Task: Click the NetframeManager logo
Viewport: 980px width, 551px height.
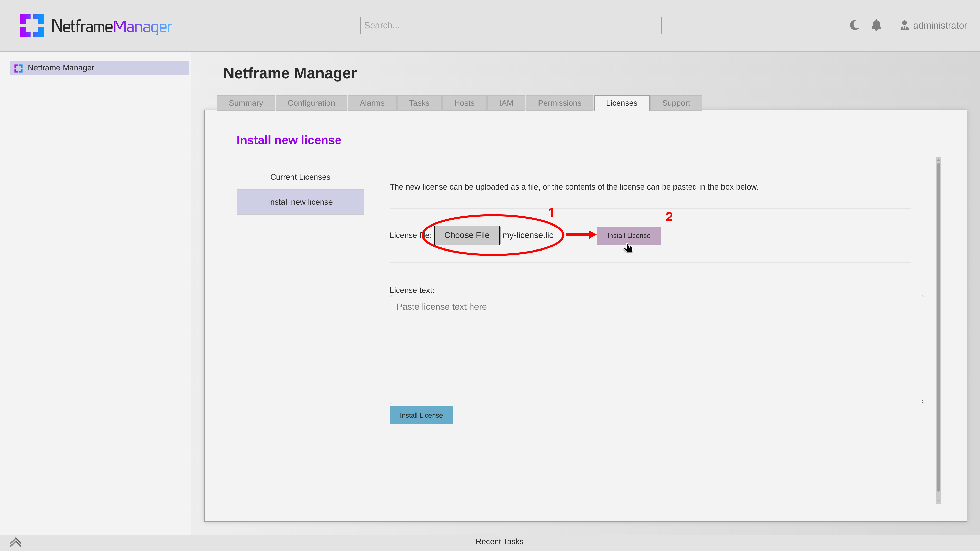Action: tap(96, 26)
